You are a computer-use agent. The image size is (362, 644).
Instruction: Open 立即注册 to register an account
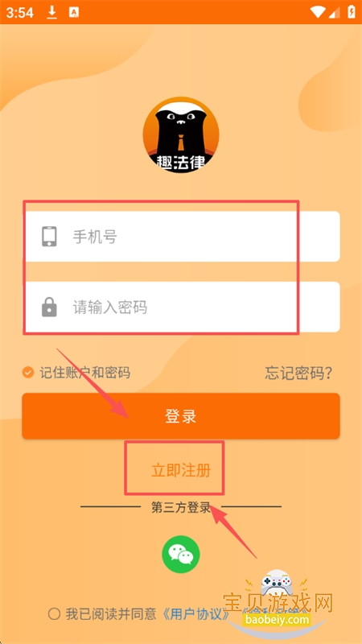(x=181, y=470)
